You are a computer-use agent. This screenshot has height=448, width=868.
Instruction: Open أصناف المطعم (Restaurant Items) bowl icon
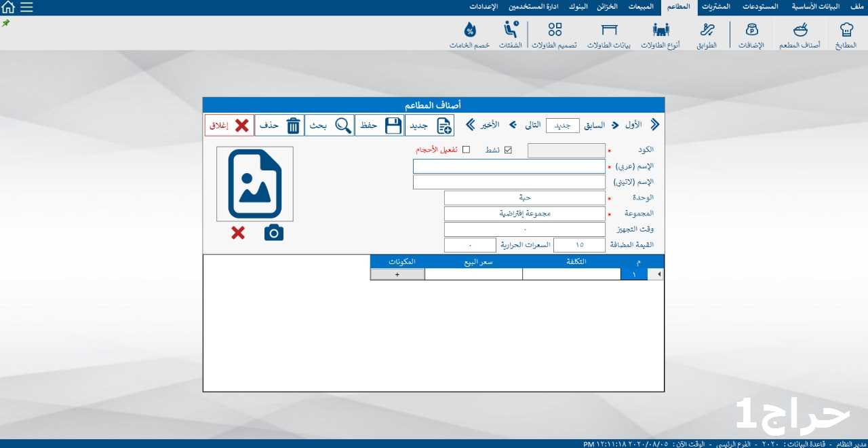(800, 30)
